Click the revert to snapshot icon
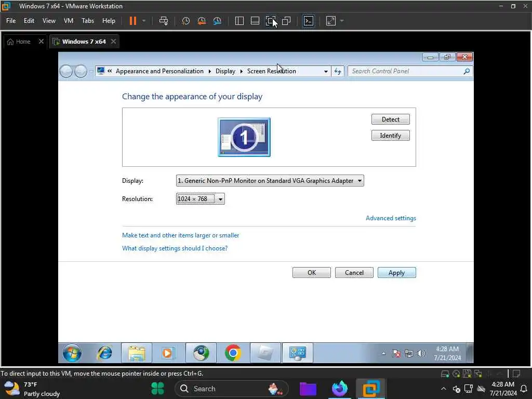The width and height of the screenshot is (532, 399). [202, 21]
